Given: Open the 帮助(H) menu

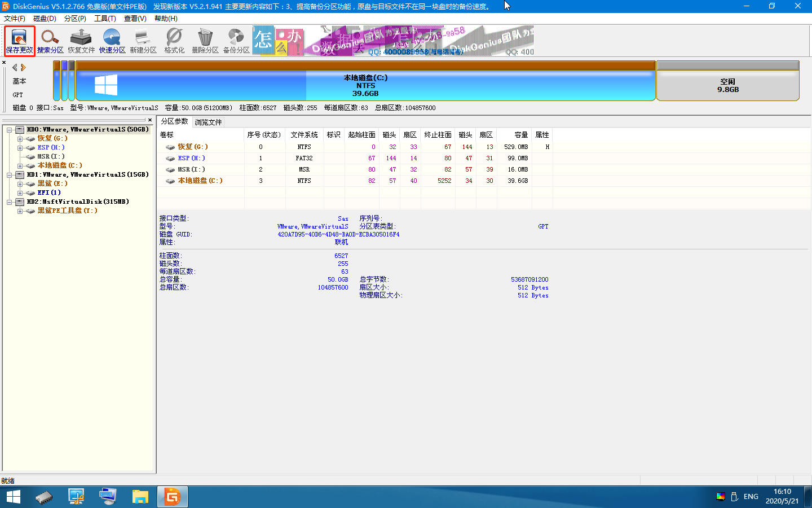Looking at the screenshot, I should click(166, 19).
